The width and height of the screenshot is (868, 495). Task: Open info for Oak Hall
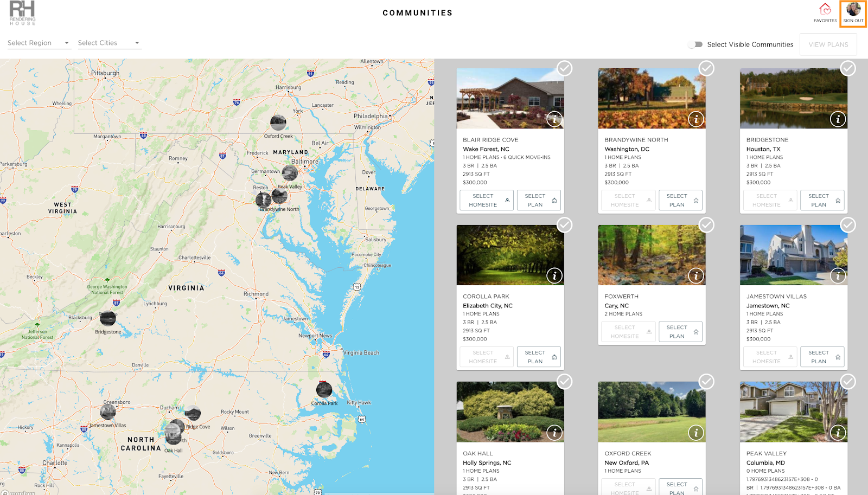coord(554,433)
